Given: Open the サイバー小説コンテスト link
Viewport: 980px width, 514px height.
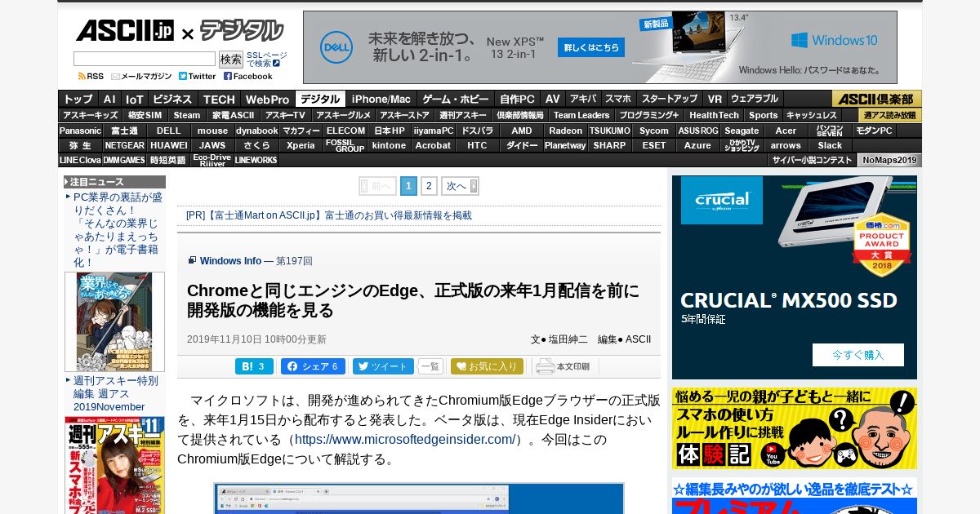Looking at the screenshot, I should 812,160.
